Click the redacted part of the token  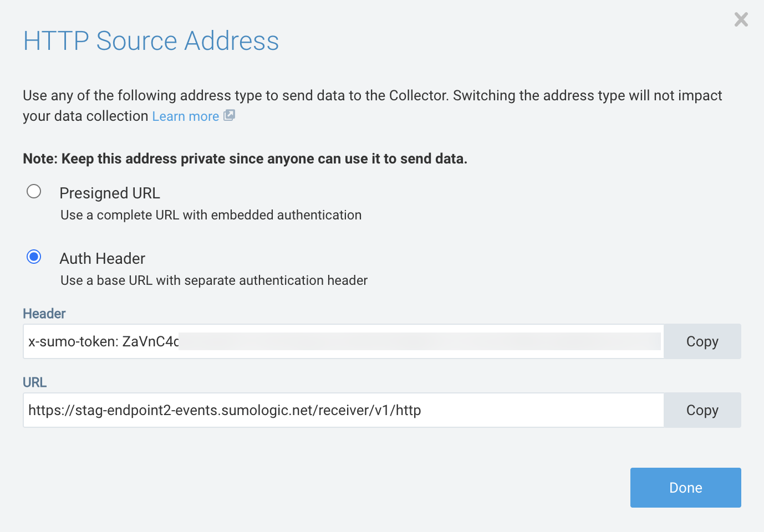coord(420,341)
